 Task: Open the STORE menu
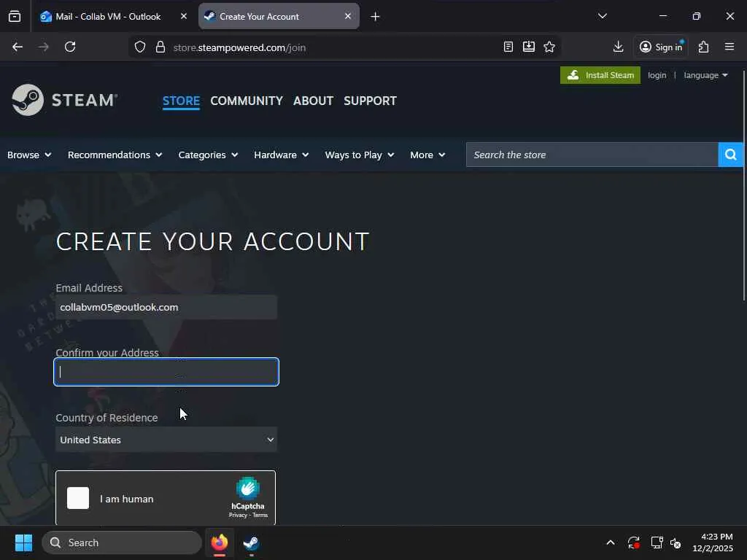pos(181,101)
